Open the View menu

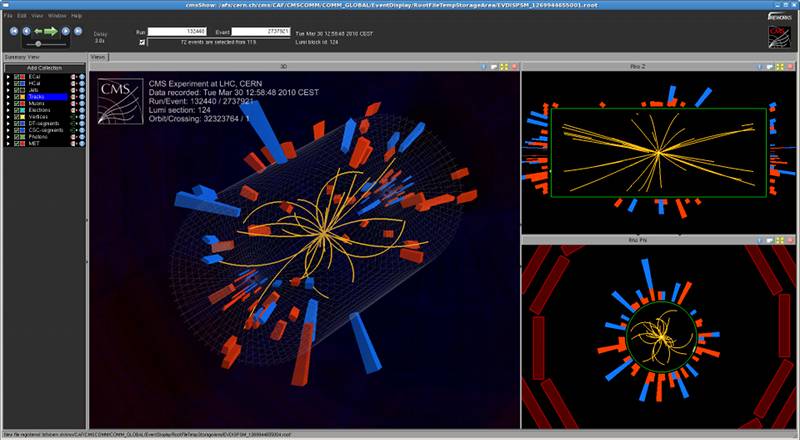(x=37, y=16)
